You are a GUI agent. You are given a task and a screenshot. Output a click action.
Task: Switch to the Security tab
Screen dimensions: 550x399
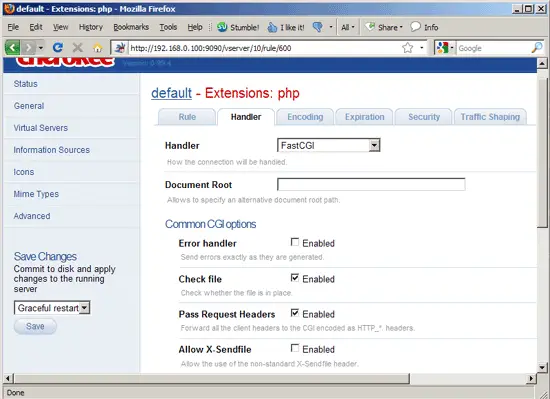[x=424, y=117]
